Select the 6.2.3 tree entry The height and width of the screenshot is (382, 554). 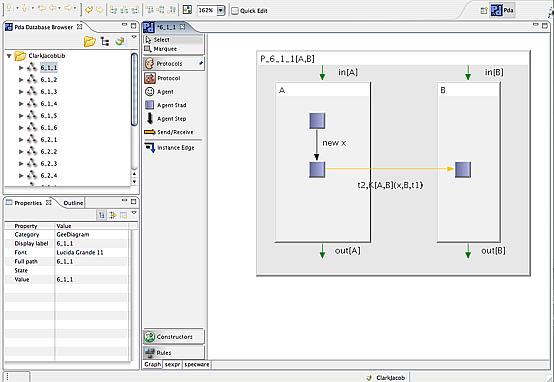[48, 164]
